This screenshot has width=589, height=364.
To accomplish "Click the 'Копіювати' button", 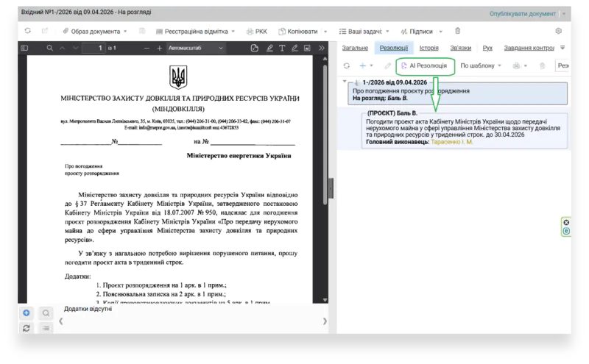I will coord(298,32).
